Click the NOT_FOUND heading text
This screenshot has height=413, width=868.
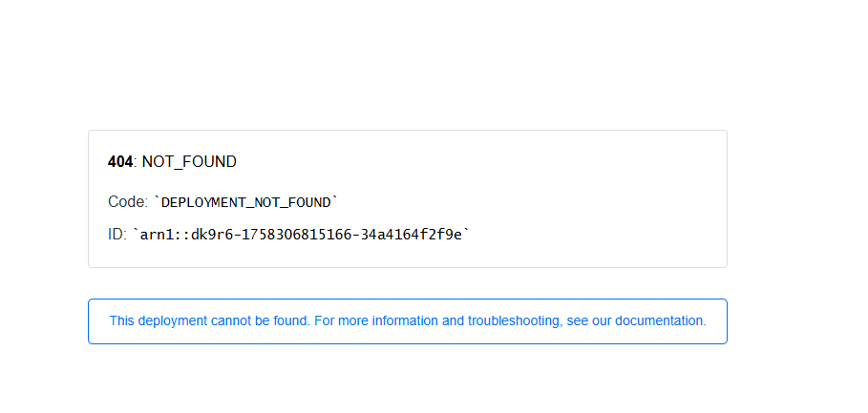(x=189, y=162)
